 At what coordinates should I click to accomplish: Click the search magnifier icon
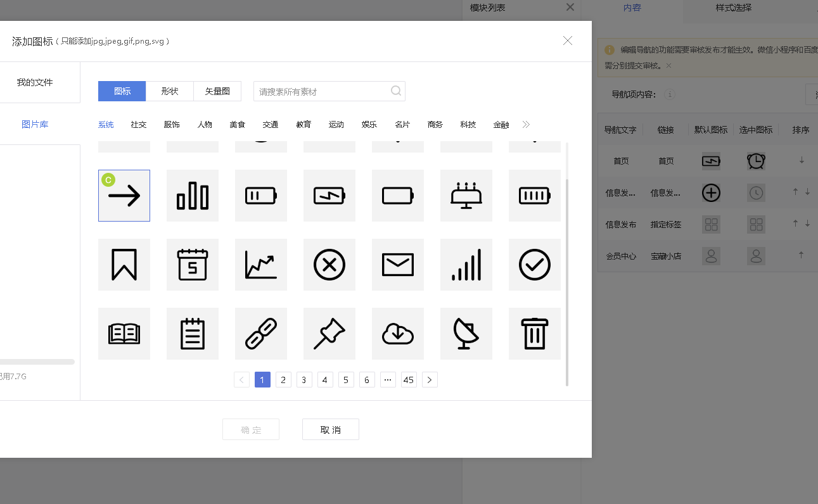[x=396, y=91]
